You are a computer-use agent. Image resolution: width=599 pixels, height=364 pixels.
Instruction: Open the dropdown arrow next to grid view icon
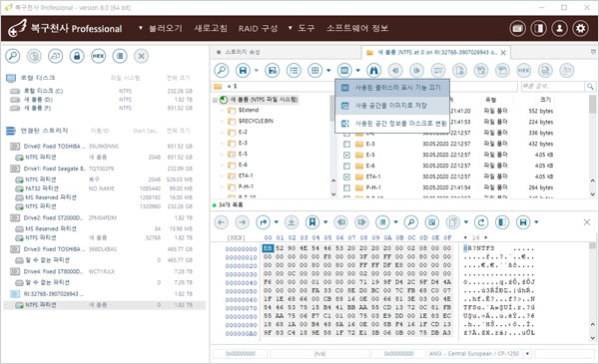328,70
